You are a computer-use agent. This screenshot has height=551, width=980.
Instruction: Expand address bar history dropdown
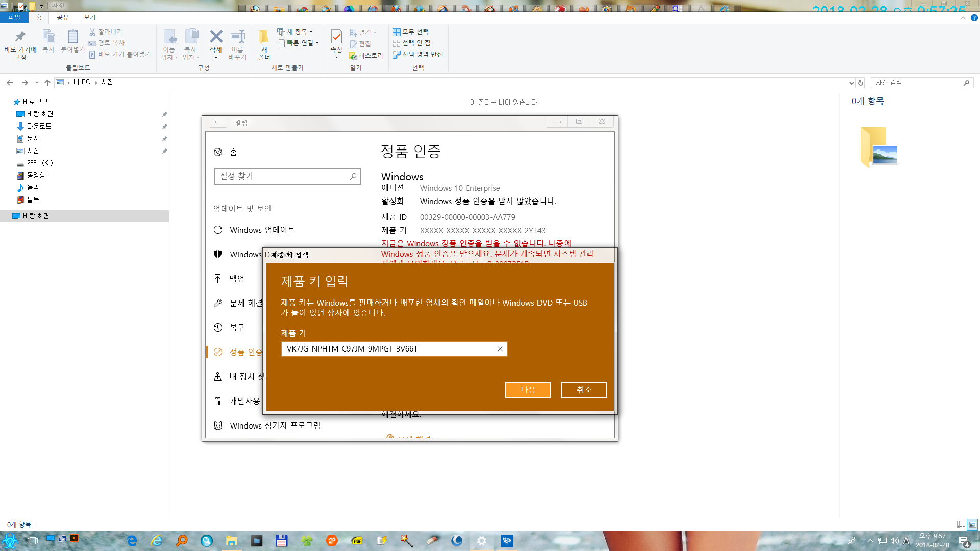[851, 83]
